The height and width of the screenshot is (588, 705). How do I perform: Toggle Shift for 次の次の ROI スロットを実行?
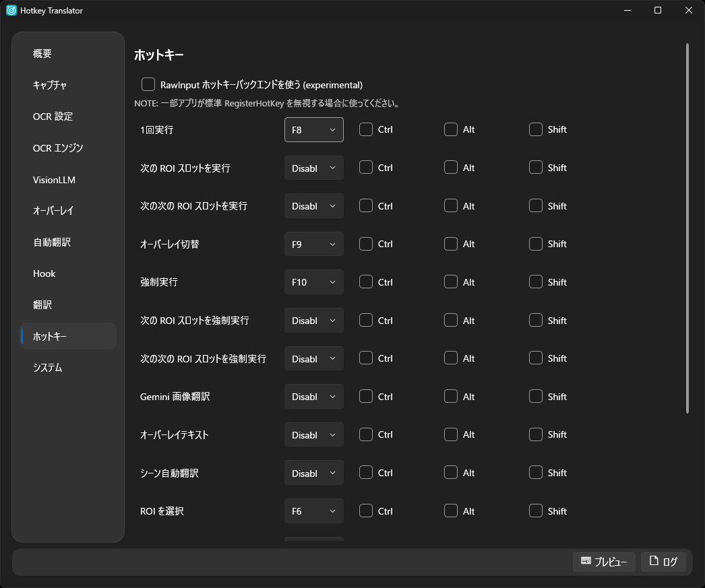click(x=536, y=205)
